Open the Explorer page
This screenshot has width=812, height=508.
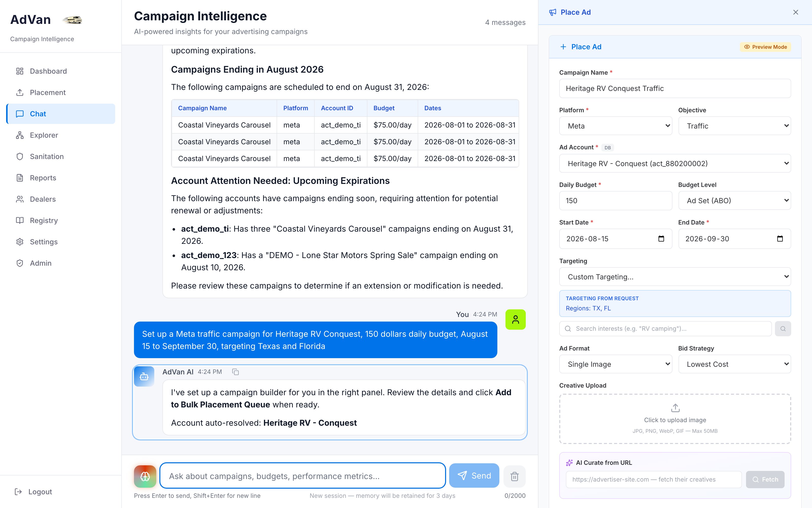(x=61, y=135)
